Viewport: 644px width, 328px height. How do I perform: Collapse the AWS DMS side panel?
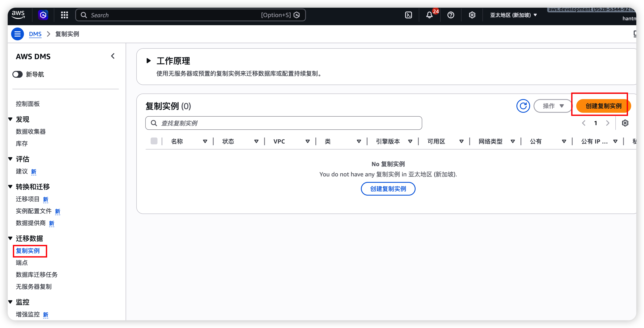click(x=113, y=56)
